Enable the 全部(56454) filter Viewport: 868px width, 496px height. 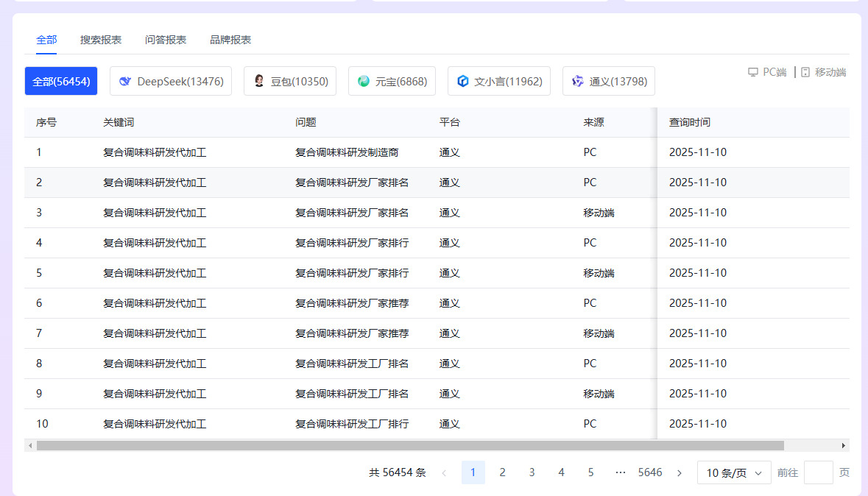point(61,81)
